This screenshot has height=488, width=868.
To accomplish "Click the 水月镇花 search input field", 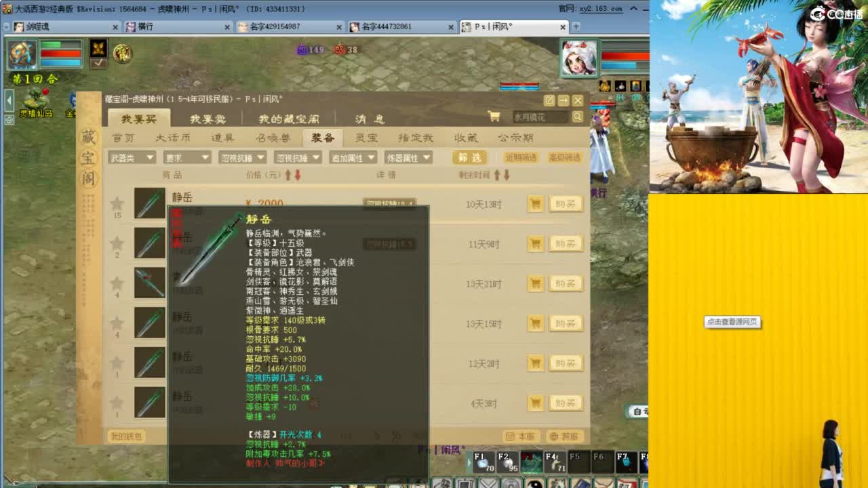I will (x=538, y=116).
